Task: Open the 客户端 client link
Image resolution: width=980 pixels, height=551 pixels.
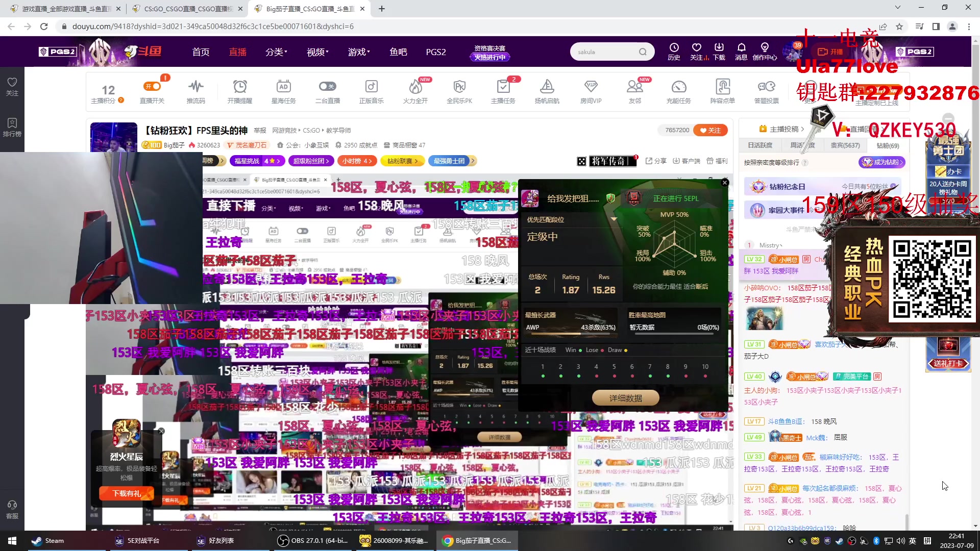Action: coord(687,161)
